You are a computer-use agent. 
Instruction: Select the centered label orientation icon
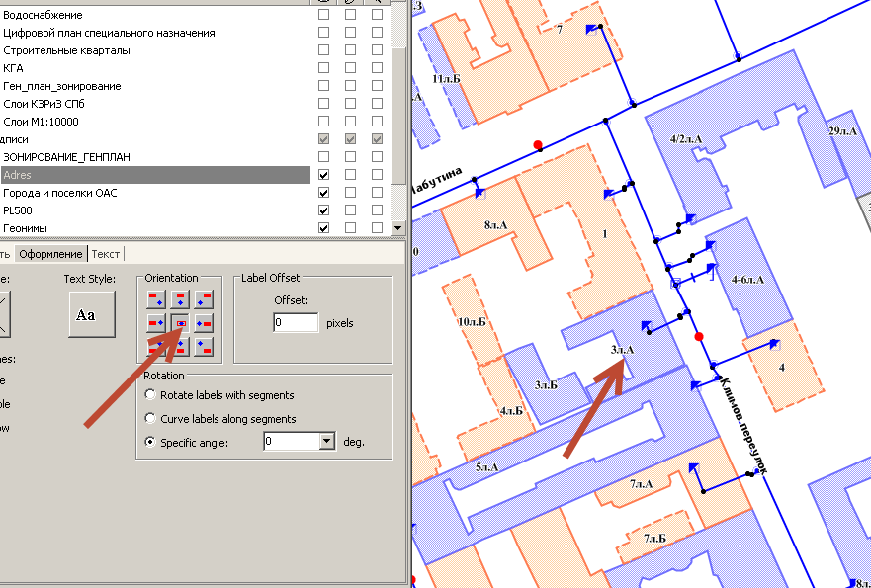(x=180, y=323)
